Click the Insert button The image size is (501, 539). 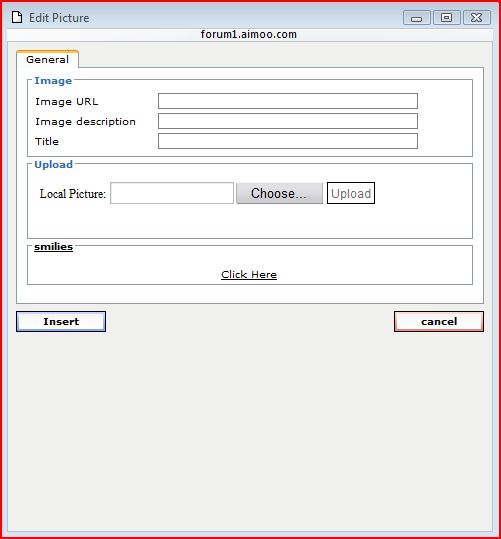click(x=61, y=321)
